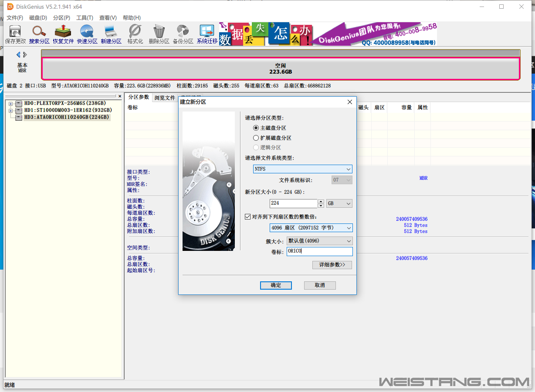Select the extended partition (扩展磁盘分区) radio button
Viewport: 535px width, 392px height.
[x=256, y=138]
